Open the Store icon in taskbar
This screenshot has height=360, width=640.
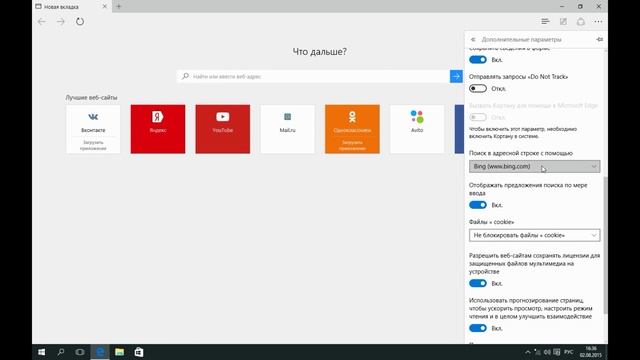pos(139,352)
